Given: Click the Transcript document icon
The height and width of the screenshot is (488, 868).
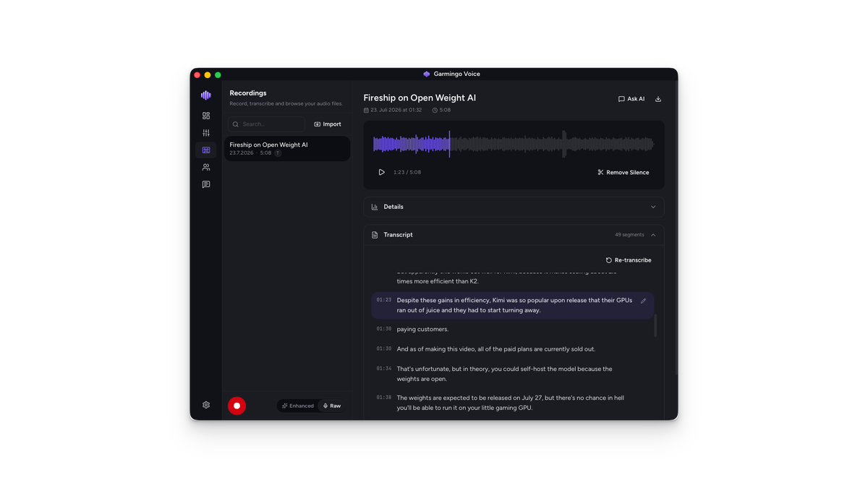Looking at the screenshot, I should click(x=375, y=235).
